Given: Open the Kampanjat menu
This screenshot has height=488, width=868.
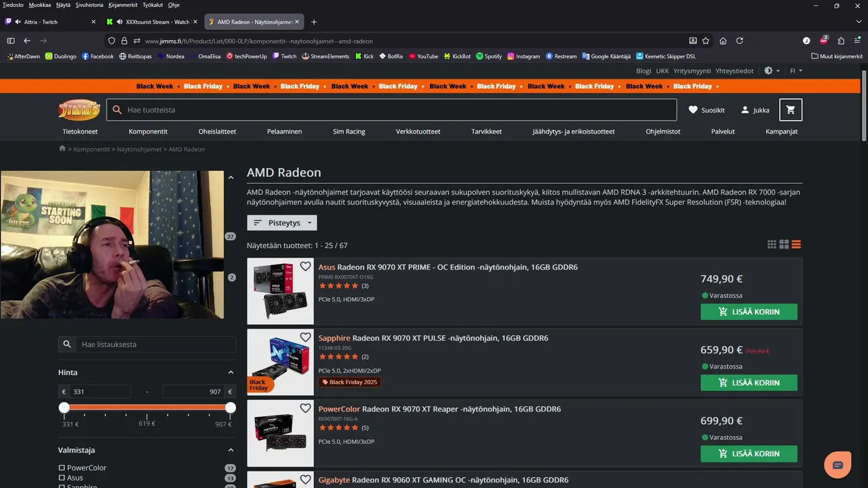Looking at the screenshot, I should click(782, 131).
